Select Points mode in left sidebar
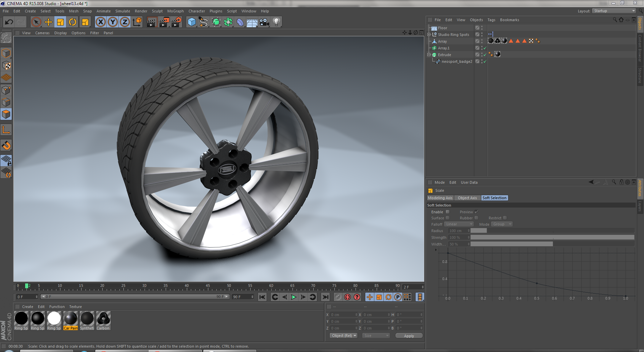Viewport: 644px width, 352px height. click(x=6, y=90)
